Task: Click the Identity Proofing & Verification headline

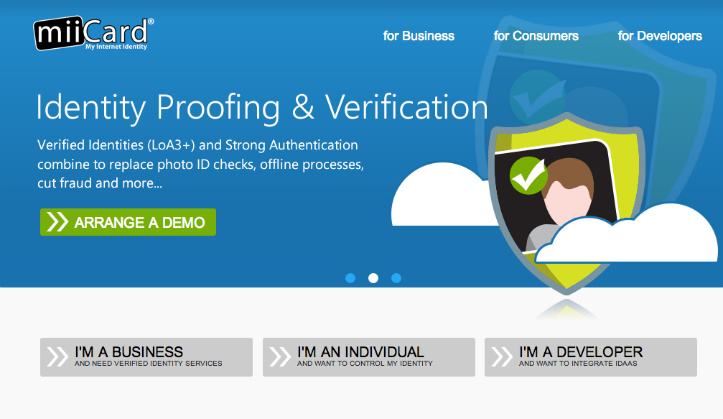Action: point(262,108)
